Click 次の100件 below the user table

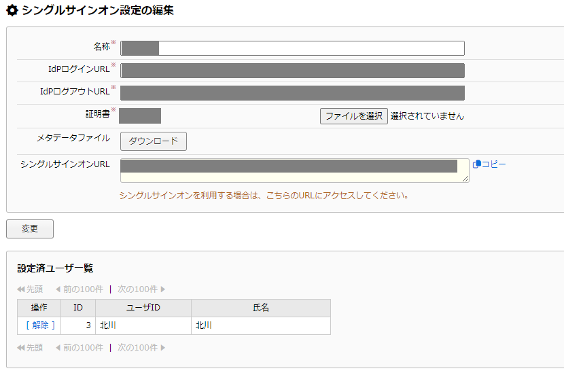[x=141, y=347]
